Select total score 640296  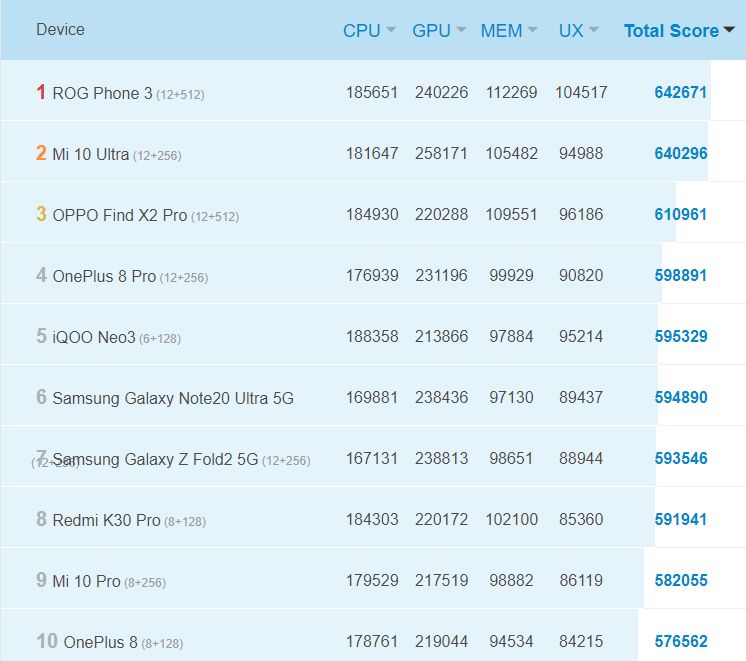pyautogui.click(x=681, y=153)
